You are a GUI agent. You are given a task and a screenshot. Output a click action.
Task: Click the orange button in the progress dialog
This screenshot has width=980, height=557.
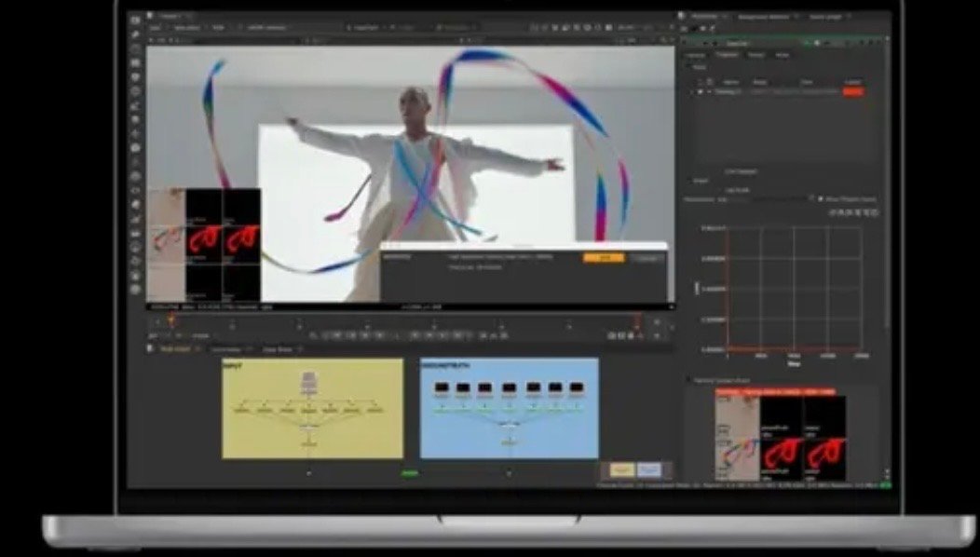603,257
